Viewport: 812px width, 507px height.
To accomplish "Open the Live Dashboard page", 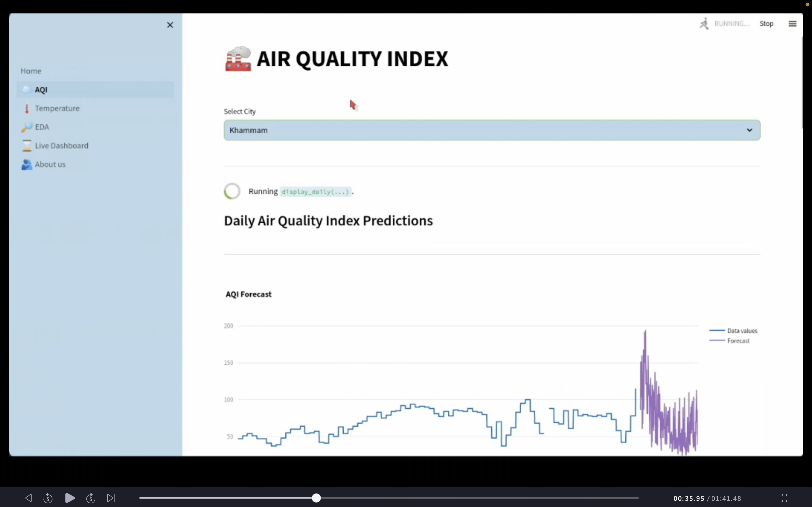I will [61, 146].
